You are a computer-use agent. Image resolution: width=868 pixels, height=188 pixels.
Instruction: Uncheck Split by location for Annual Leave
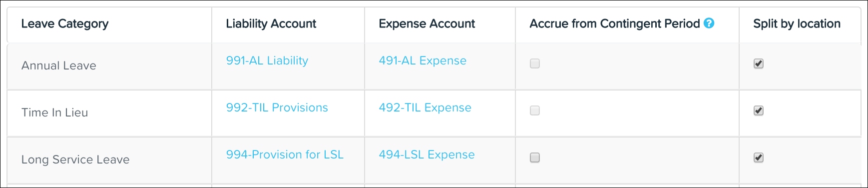point(759,63)
